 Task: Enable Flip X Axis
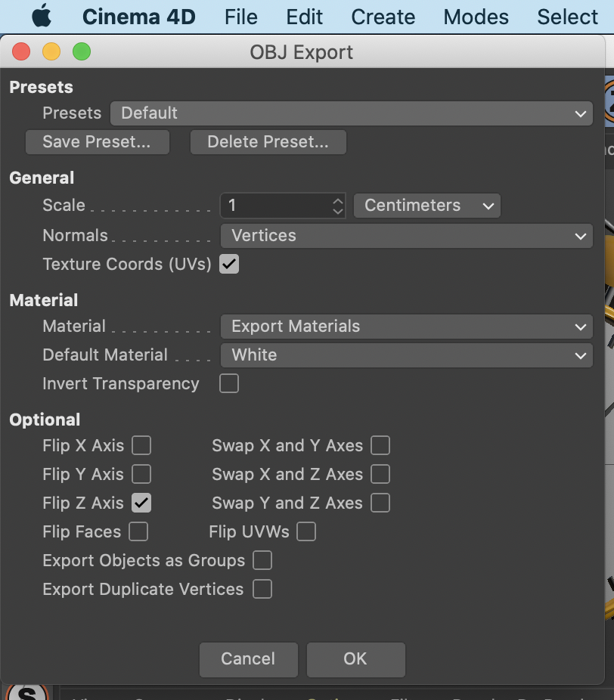(x=141, y=445)
